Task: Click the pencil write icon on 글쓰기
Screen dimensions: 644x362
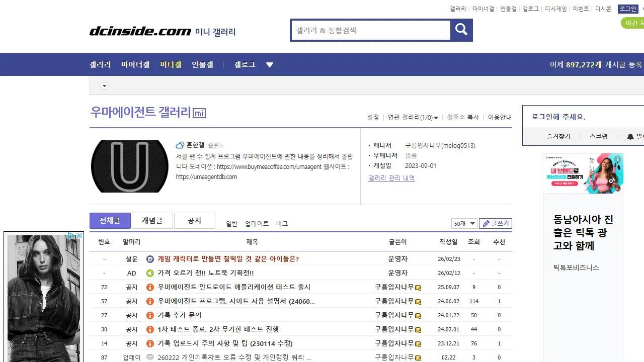Action: [x=486, y=223]
